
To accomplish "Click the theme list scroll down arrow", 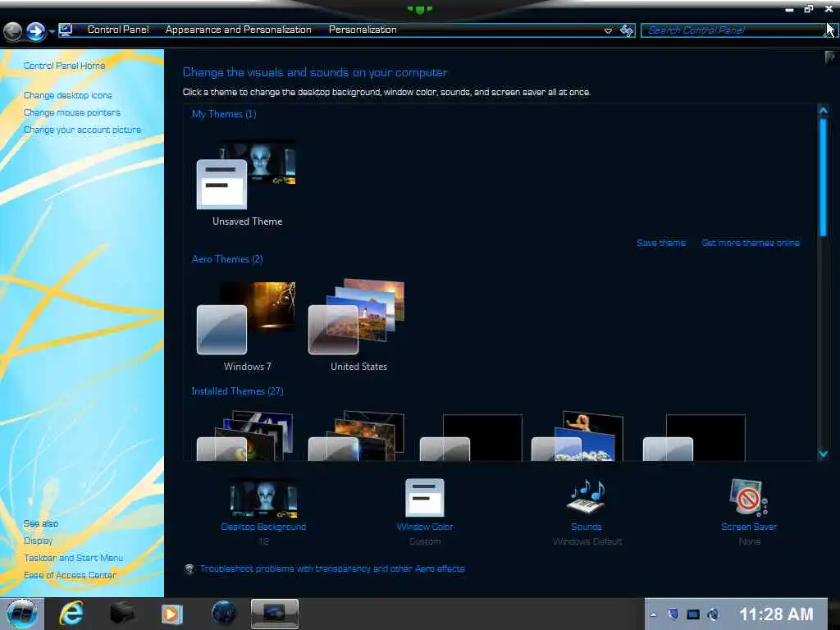I will [824, 454].
